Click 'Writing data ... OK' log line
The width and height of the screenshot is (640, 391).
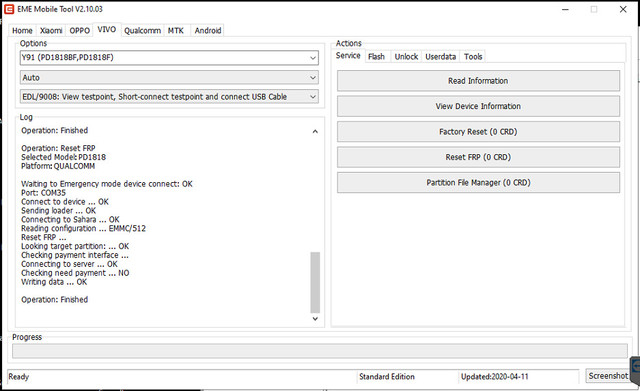coord(54,282)
